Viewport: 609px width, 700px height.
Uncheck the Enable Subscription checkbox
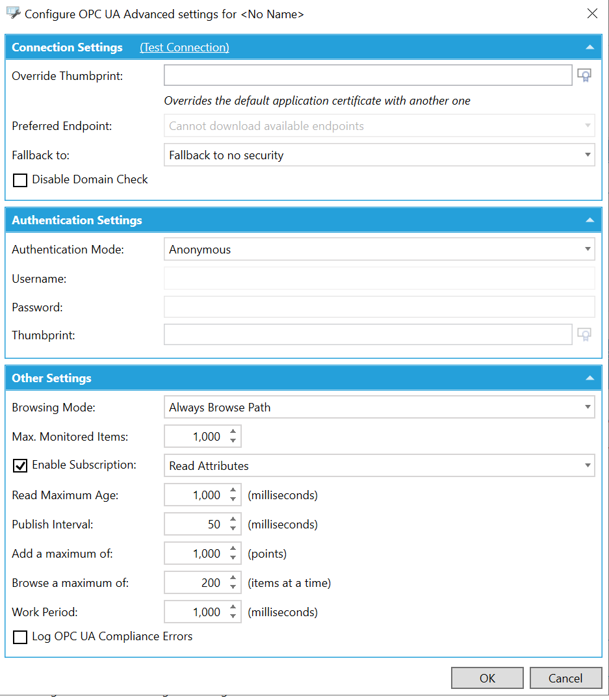[20, 465]
